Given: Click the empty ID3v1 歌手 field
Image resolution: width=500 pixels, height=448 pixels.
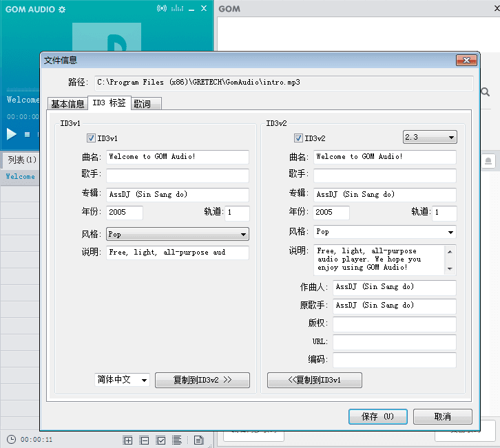Looking at the screenshot, I should point(178,175).
